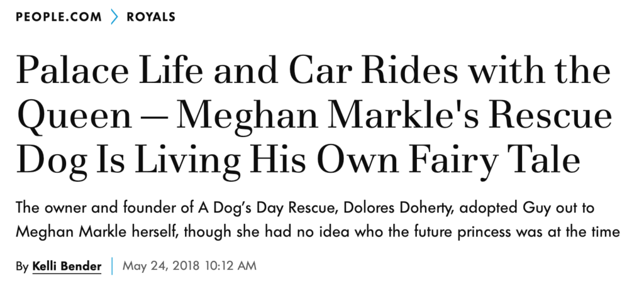This screenshot has height=293, width=644.
Task: Click the blue divider beside author name
Action: [112, 266]
